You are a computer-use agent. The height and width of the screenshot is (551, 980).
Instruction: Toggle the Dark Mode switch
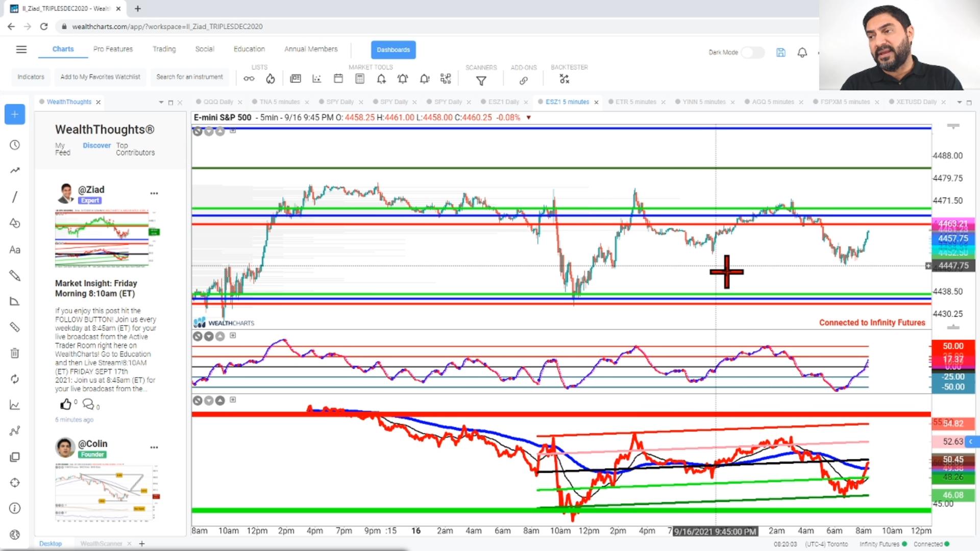(752, 52)
